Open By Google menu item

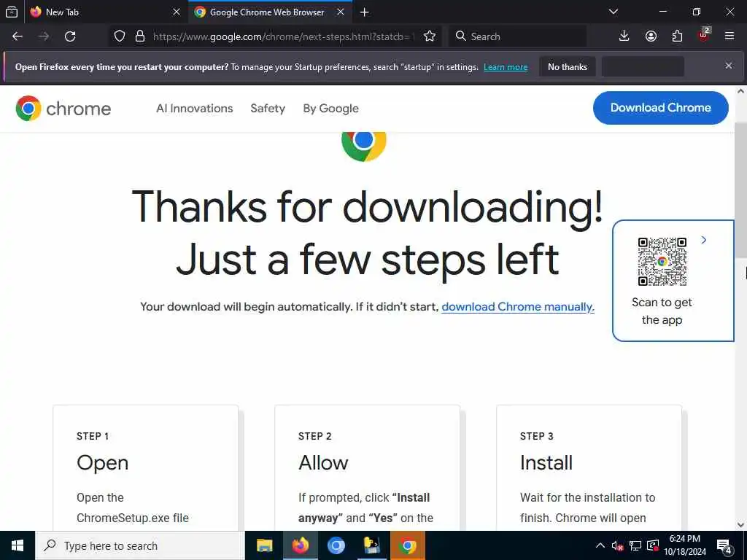coord(330,109)
